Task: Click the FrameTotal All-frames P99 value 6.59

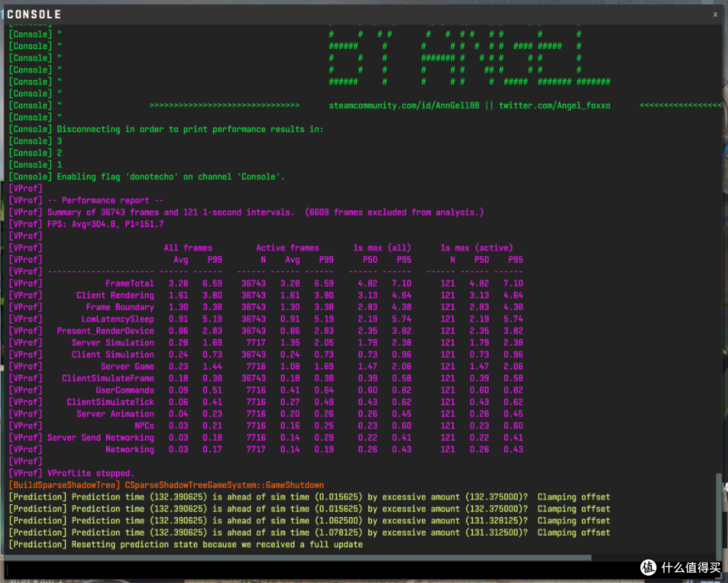Action: [x=212, y=284]
